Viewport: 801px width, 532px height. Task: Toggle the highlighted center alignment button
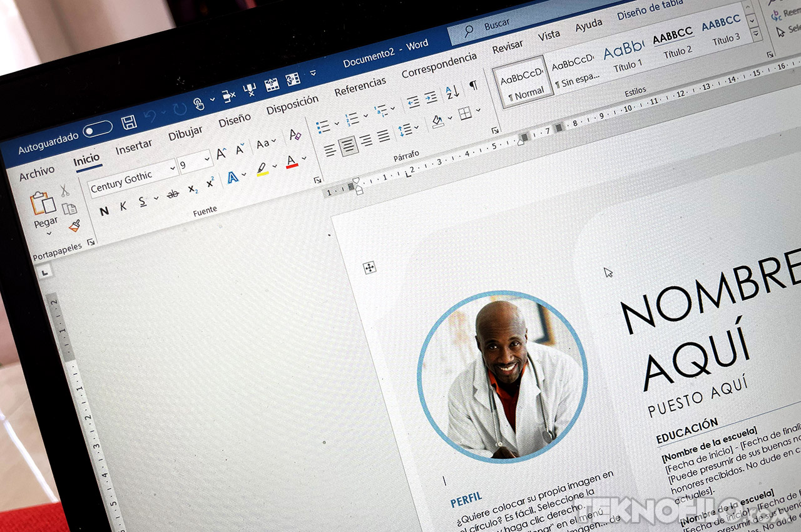click(x=348, y=145)
